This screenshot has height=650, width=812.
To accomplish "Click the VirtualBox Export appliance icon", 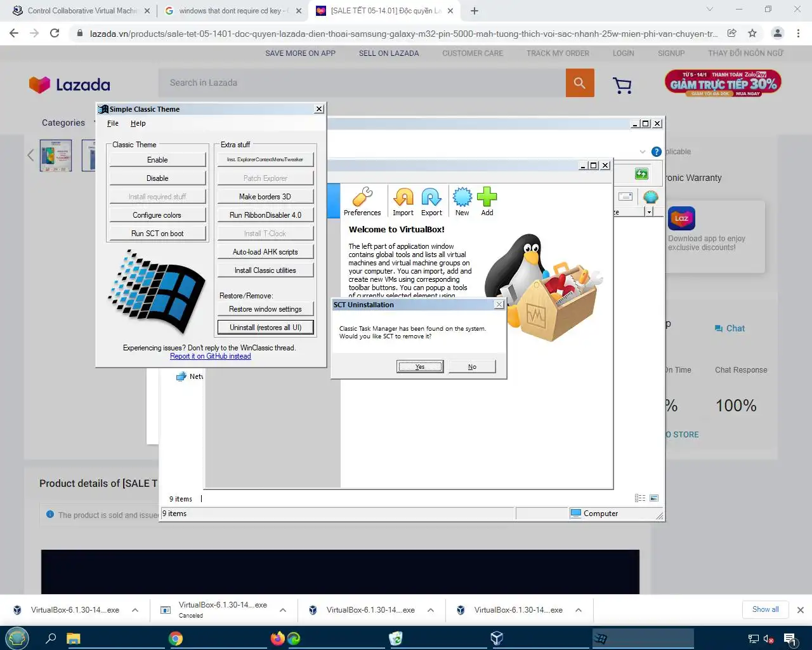I will coord(431,201).
